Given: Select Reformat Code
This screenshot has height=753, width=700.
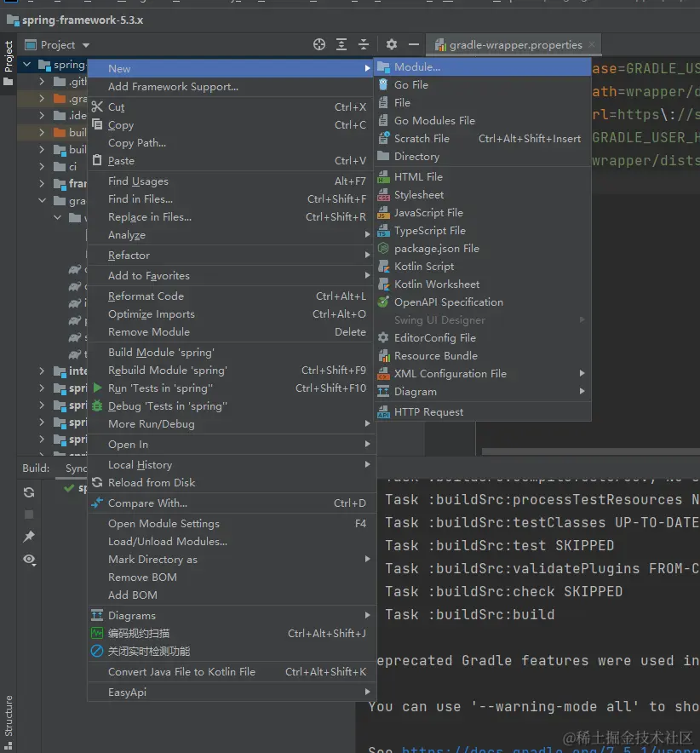Looking at the screenshot, I should 232,296.
